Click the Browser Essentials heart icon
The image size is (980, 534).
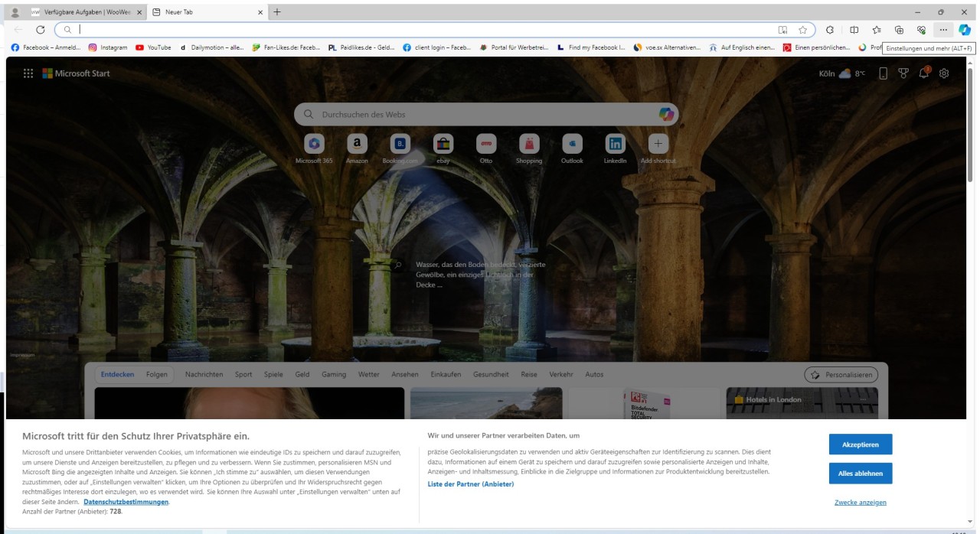coord(922,30)
